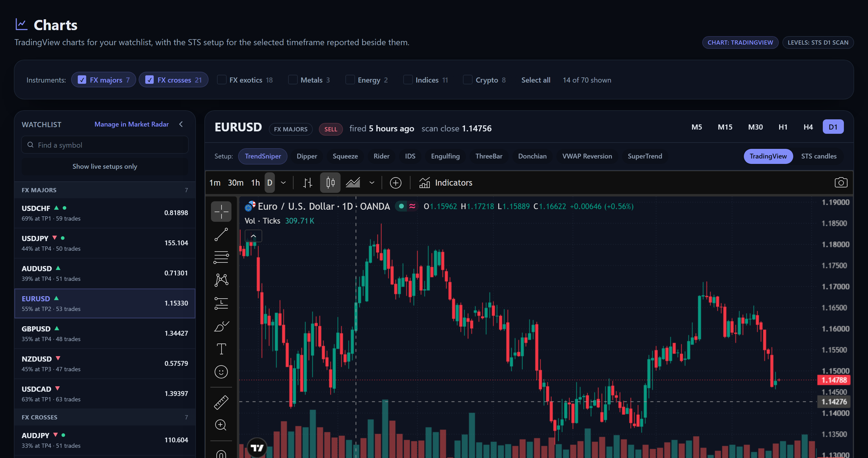Viewport: 868px width, 458px height.
Task: Click Select all instruments
Action: tap(536, 80)
